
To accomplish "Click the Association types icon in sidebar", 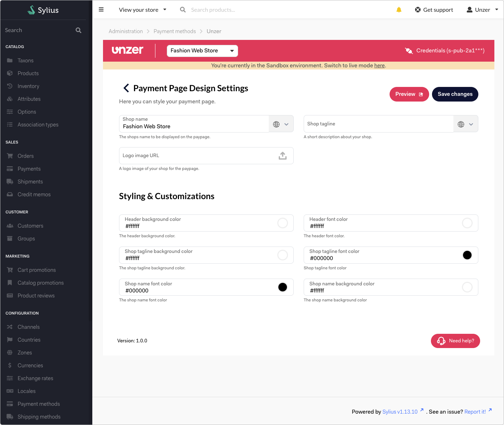I will [10, 125].
